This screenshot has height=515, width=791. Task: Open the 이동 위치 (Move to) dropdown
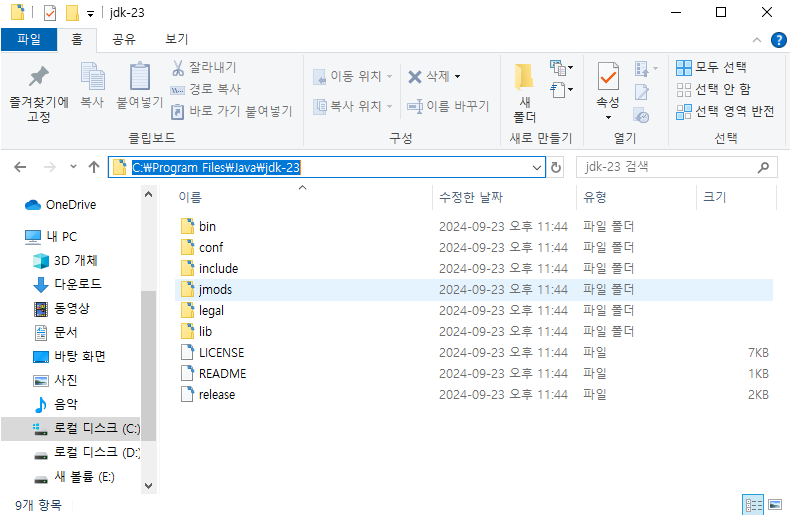pyautogui.click(x=353, y=76)
